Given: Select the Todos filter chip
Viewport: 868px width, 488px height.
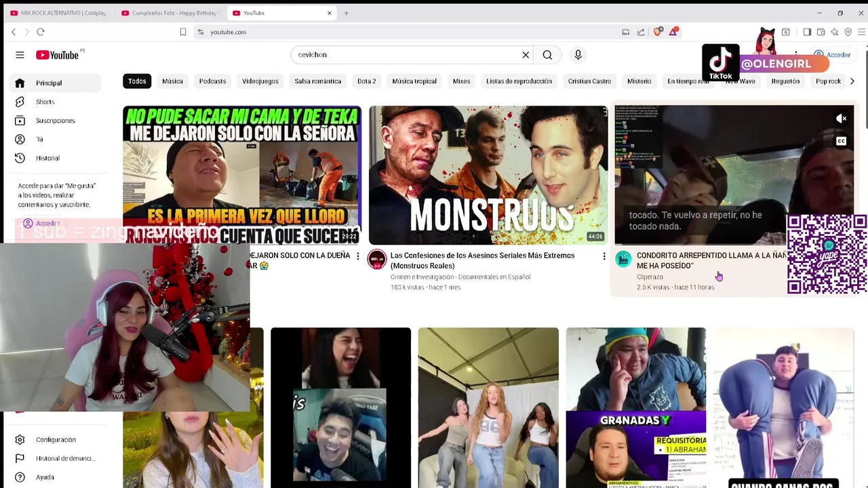Looking at the screenshot, I should [137, 81].
